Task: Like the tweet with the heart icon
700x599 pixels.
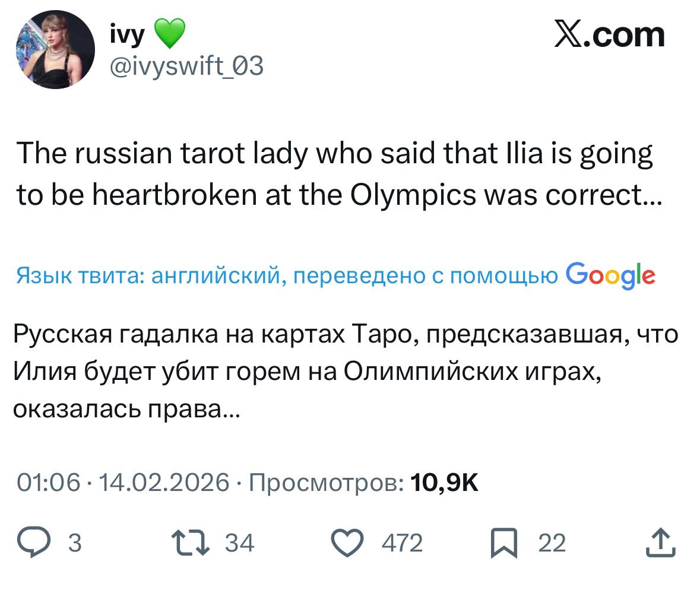Action: click(x=350, y=543)
